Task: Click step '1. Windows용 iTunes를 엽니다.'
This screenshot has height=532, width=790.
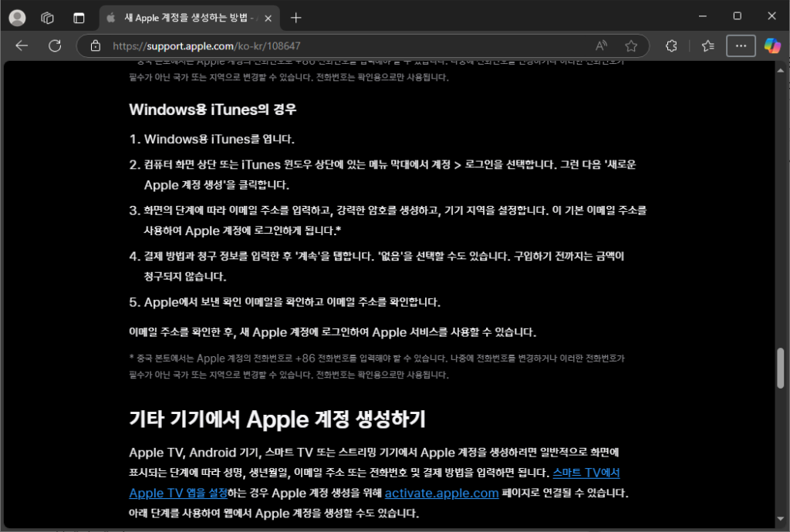Action: coord(211,139)
